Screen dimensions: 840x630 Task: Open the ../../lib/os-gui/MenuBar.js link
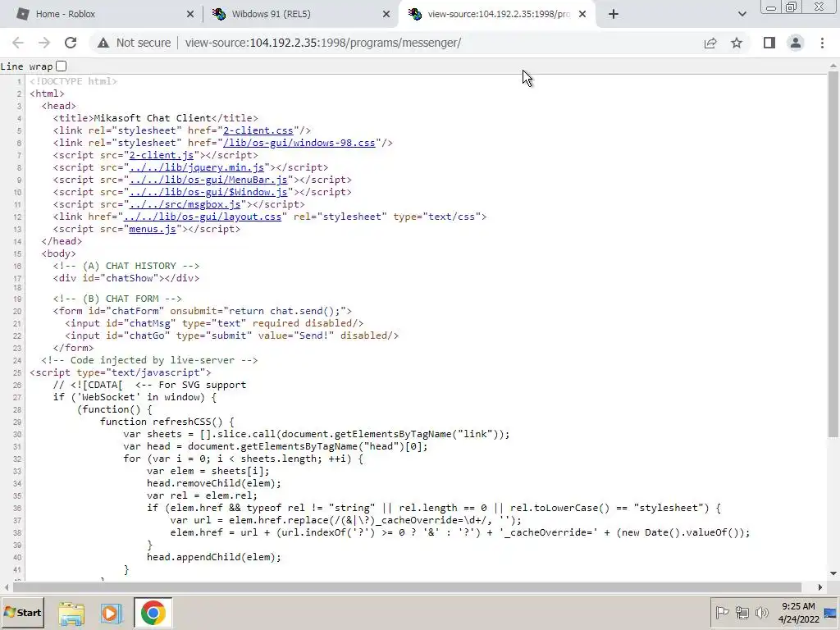click(x=208, y=180)
